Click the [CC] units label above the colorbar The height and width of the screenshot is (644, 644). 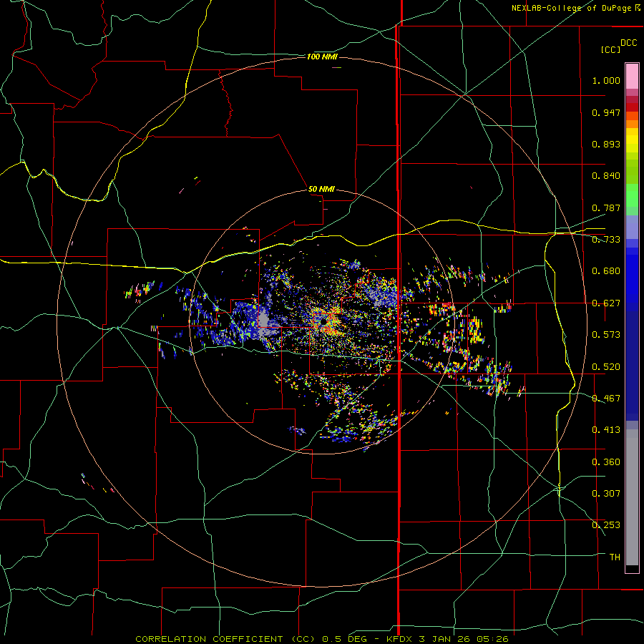click(610, 49)
